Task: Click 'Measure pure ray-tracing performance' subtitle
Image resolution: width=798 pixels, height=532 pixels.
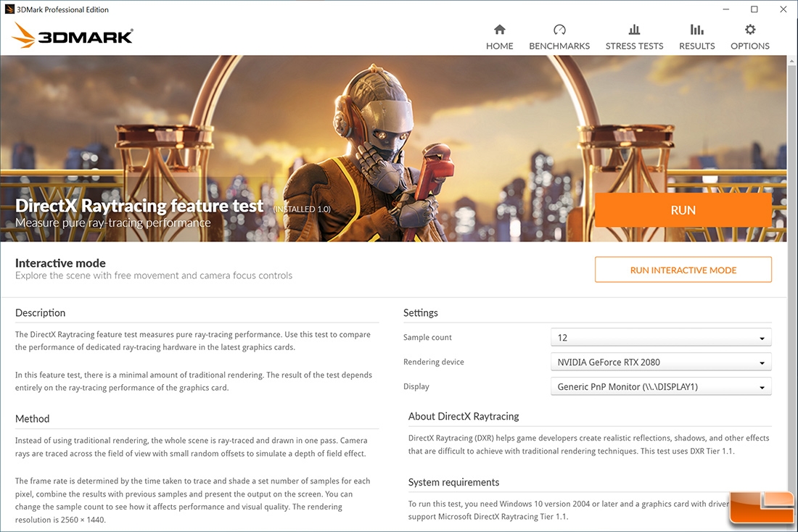Action: point(112,223)
